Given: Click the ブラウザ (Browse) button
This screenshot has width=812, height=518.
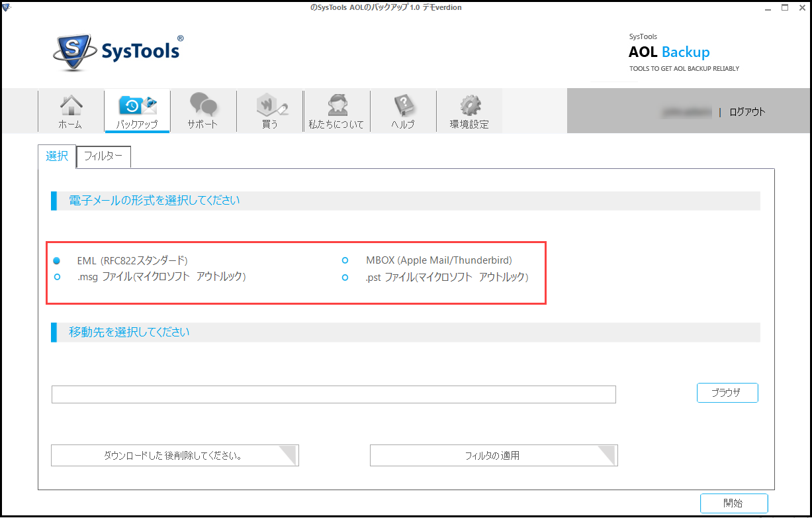Looking at the screenshot, I should (727, 392).
